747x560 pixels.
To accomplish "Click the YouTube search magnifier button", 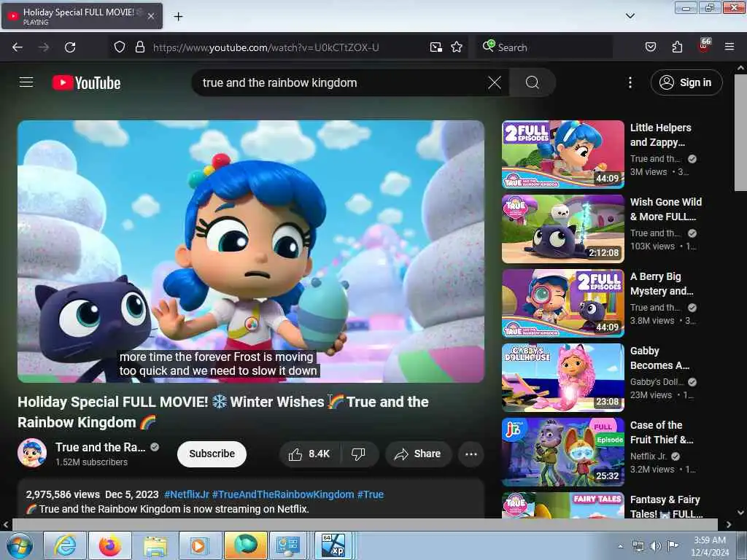I will coord(532,82).
